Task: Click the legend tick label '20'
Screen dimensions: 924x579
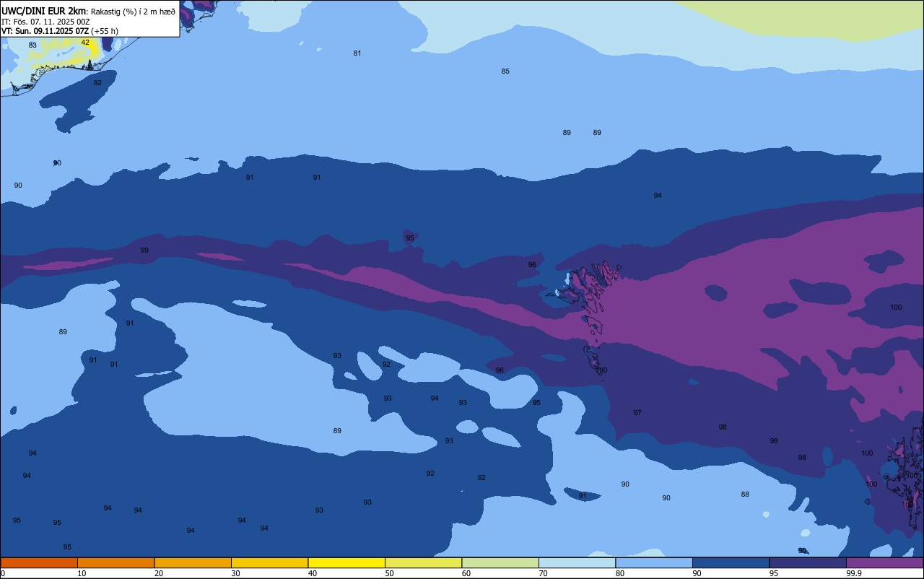Action: 159,573
